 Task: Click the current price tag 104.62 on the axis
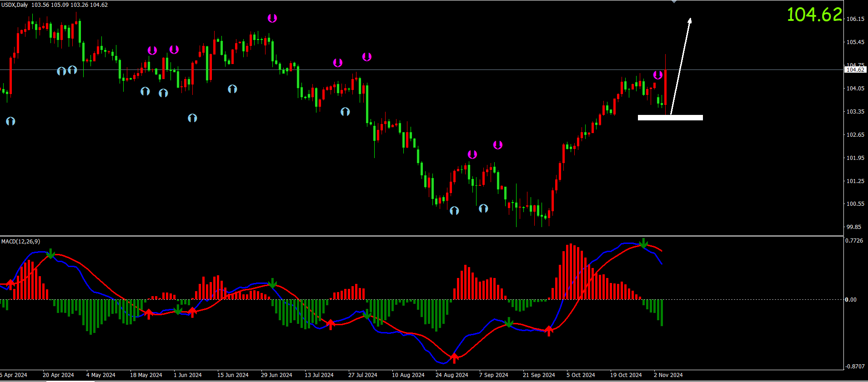point(855,70)
